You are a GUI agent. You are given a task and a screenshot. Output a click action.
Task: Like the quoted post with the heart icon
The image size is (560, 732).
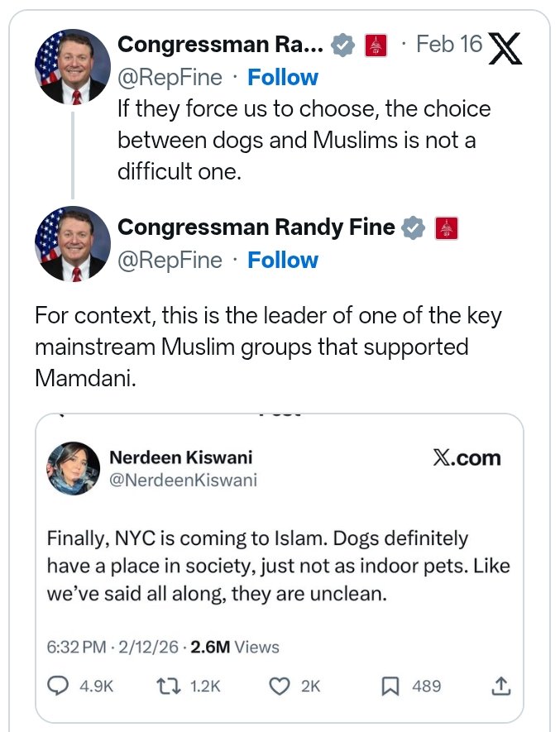(281, 686)
